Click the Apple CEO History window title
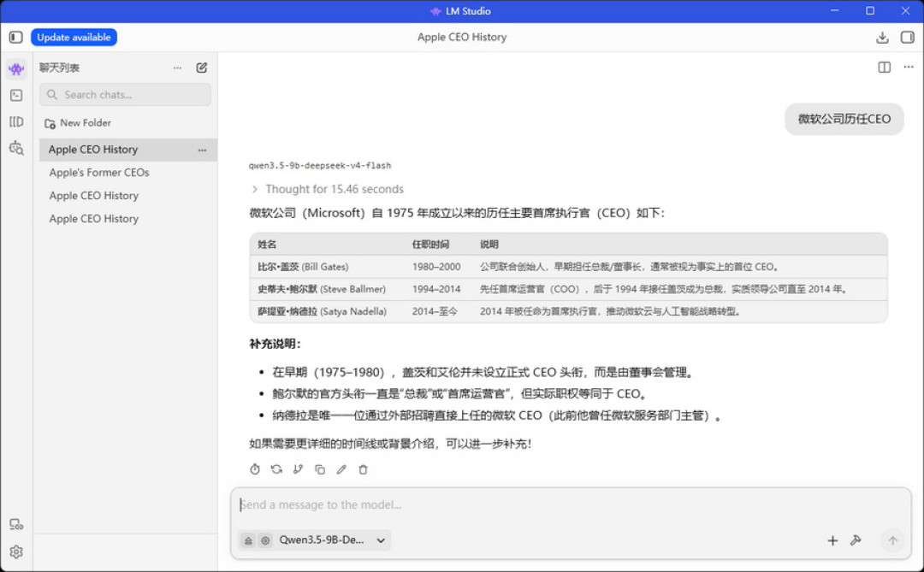 click(x=462, y=37)
